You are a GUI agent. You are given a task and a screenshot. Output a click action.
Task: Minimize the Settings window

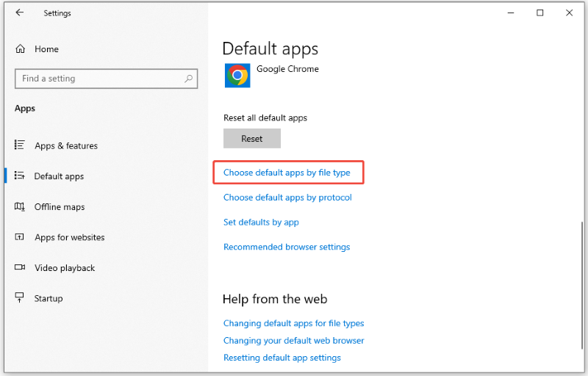pyautogui.click(x=511, y=12)
